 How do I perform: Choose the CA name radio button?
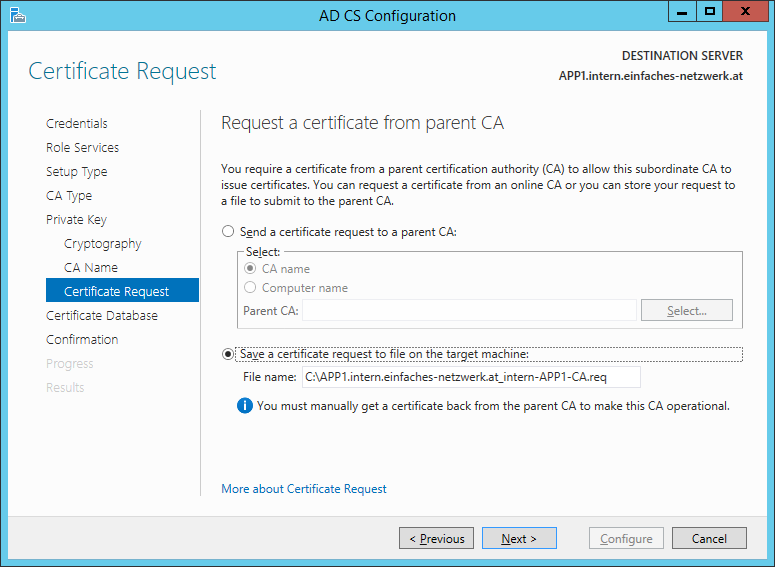(x=250, y=269)
